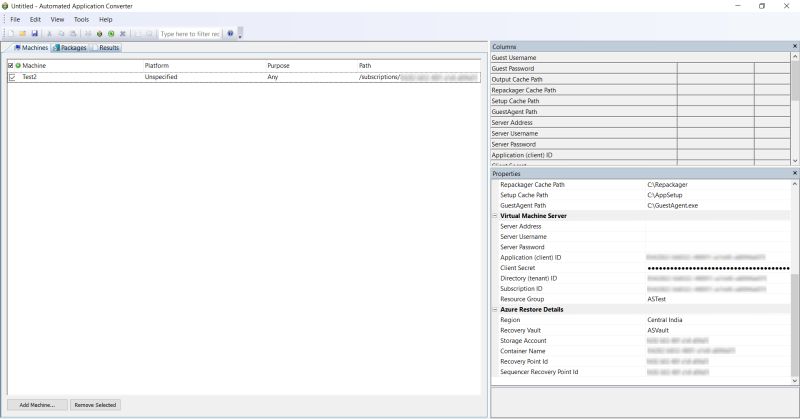
Task: Click the Paste toolbar icon
Action: pos(73,34)
